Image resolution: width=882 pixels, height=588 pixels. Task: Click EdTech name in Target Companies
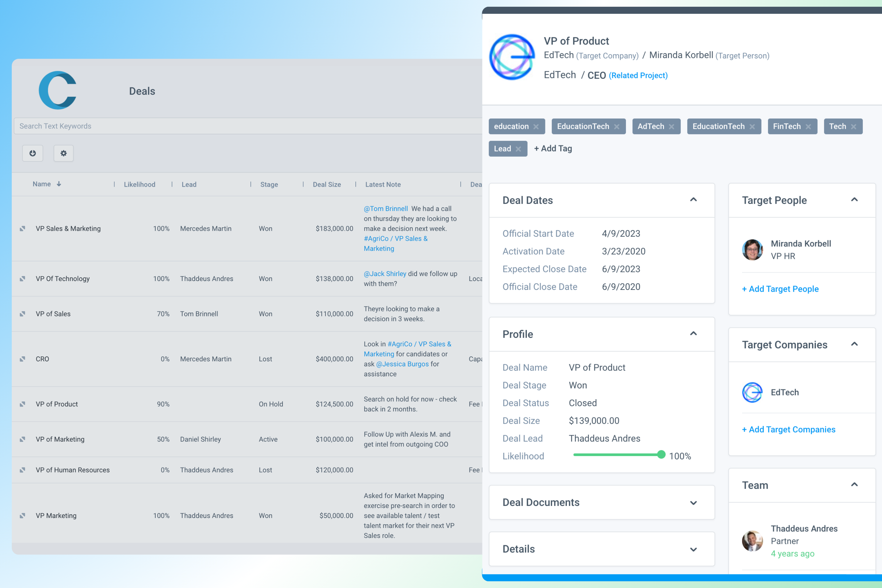click(x=785, y=392)
